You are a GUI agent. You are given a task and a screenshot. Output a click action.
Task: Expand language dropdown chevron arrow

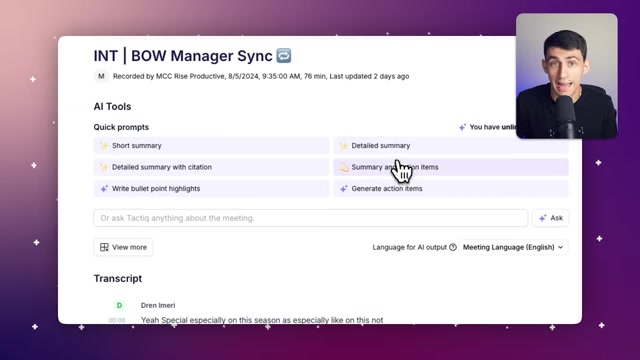pos(560,247)
